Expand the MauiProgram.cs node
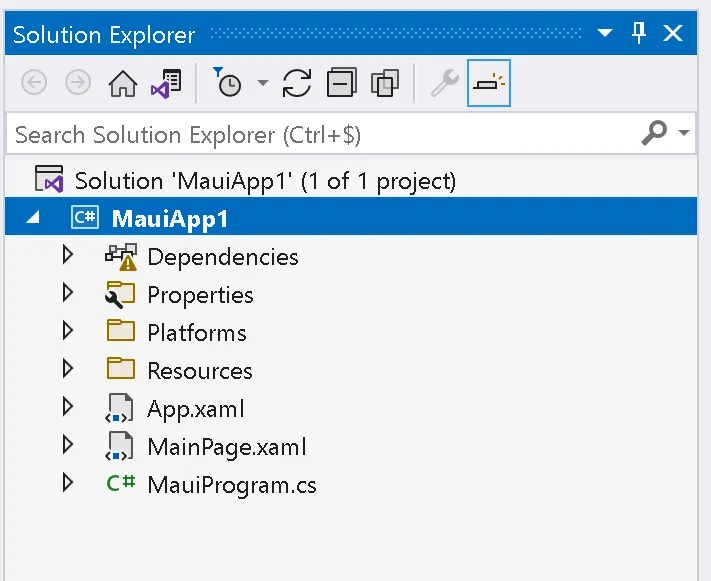711x581 pixels. point(68,483)
